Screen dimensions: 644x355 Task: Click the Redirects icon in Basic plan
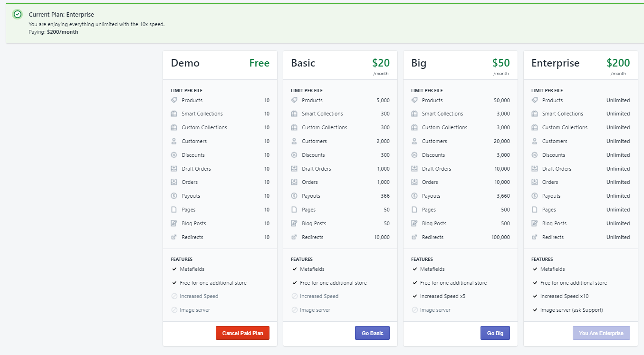pos(294,237)
